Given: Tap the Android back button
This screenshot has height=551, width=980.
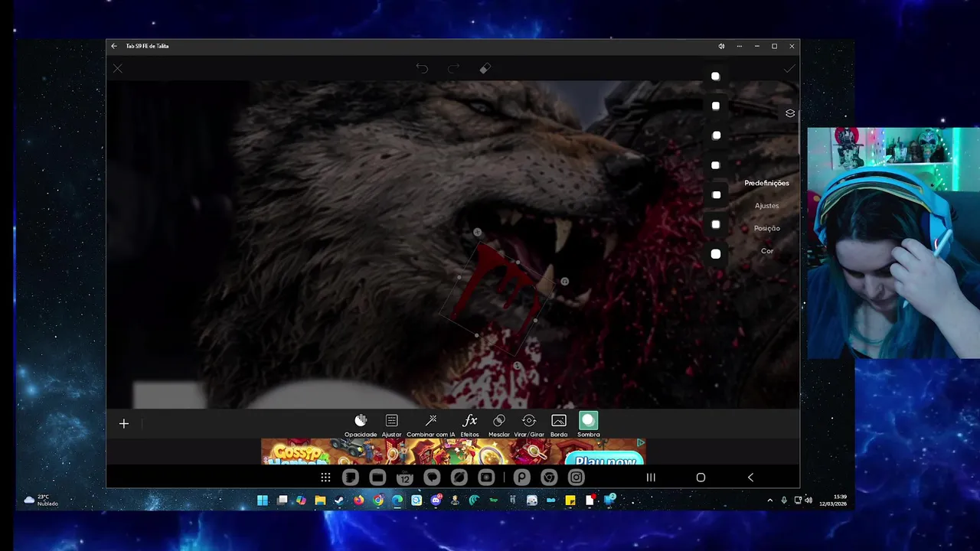Looking at the screenshot, I should [x=750, y=478].
